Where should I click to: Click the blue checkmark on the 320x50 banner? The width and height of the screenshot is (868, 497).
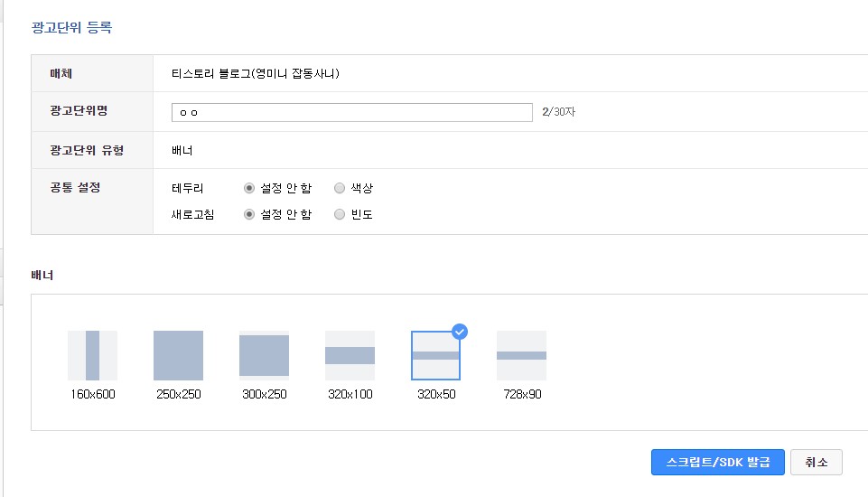click(460, 332)
